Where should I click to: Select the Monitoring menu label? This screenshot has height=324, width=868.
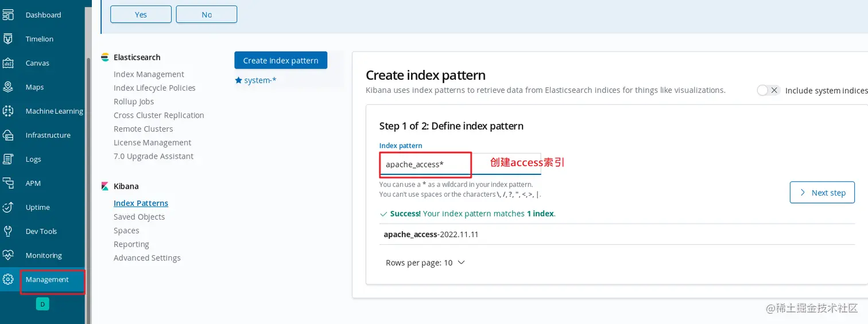point(44,255)
